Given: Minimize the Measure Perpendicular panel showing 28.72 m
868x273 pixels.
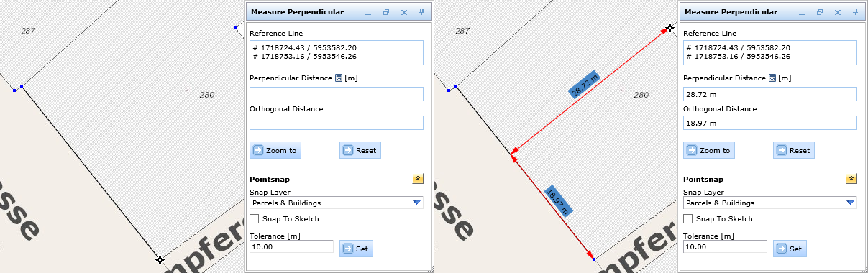Looking at the screenshot, I should click(802, 13).
